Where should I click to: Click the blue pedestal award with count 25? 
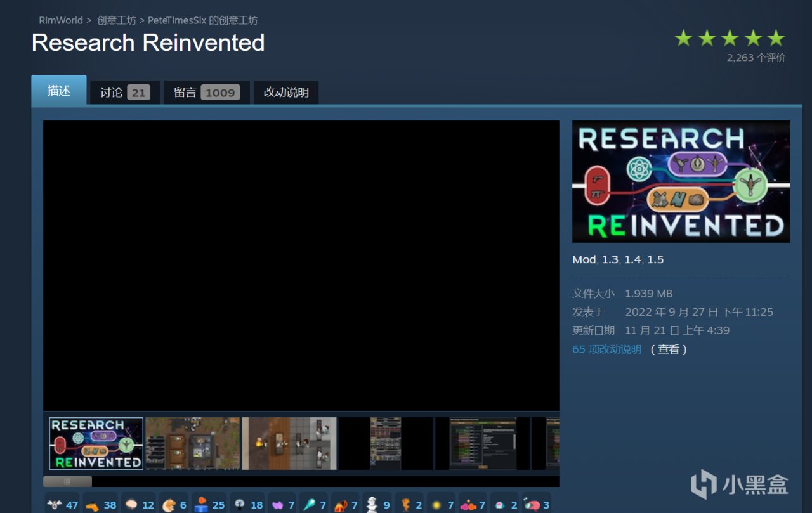point(209,503)
